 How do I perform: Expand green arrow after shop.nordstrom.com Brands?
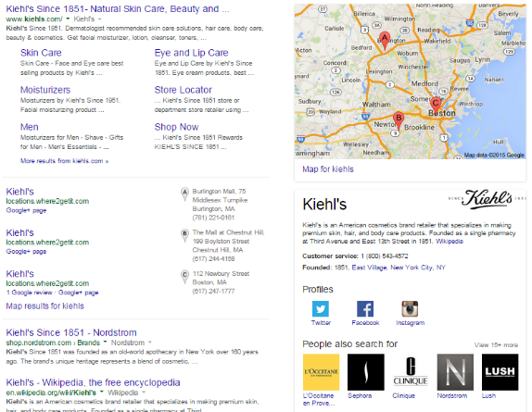[x=105, y=343]
